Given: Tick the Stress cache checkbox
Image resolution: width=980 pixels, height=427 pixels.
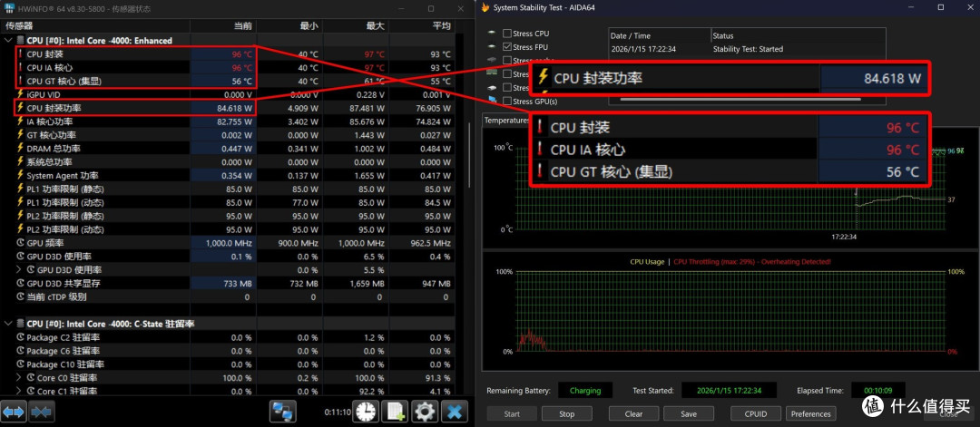Looking at the screenshot, I should tap(507, 61).
